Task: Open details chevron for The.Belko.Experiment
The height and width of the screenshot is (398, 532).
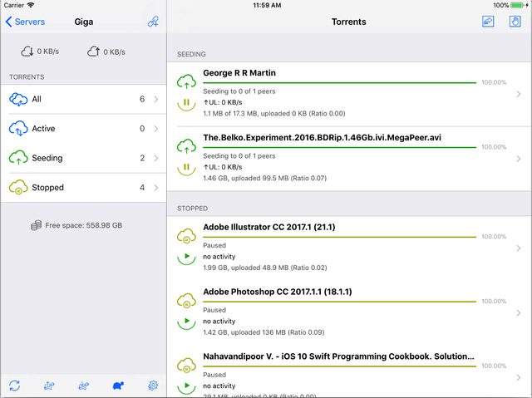Action: click(x=519, y=159)
